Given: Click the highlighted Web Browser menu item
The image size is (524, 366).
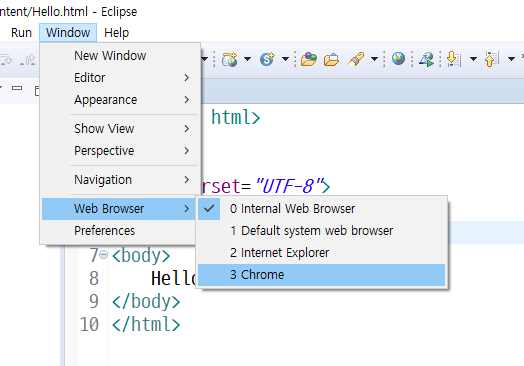Looking at the screenshot, I should (x=119, y=209).
